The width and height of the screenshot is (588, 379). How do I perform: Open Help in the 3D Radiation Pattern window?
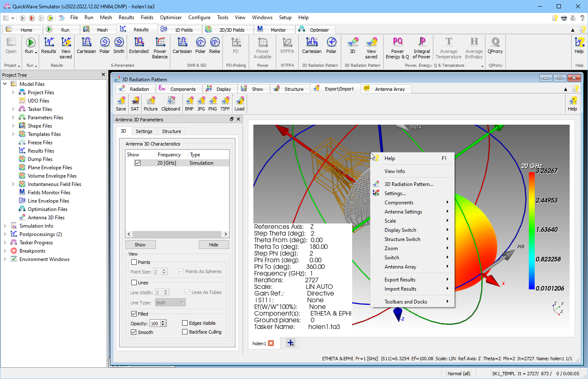point(573,104)
